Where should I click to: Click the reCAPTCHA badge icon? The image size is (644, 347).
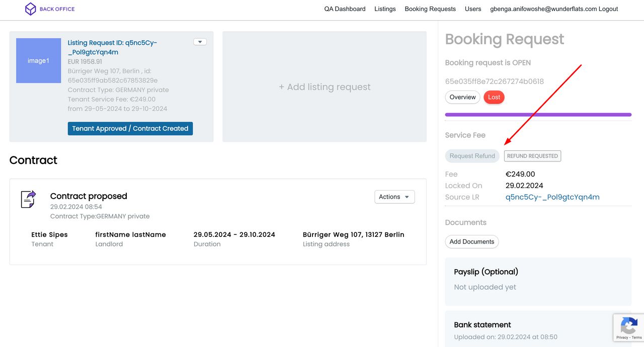(x=628, y=327)
